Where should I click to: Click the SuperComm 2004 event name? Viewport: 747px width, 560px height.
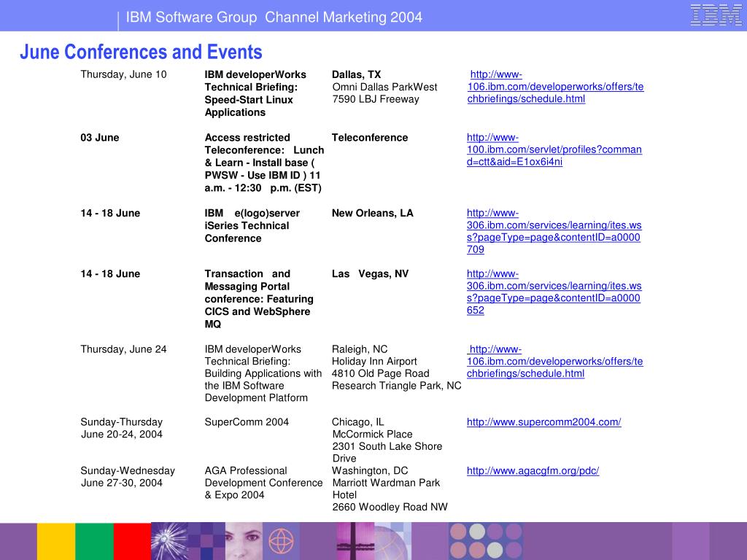pos(247,422)
